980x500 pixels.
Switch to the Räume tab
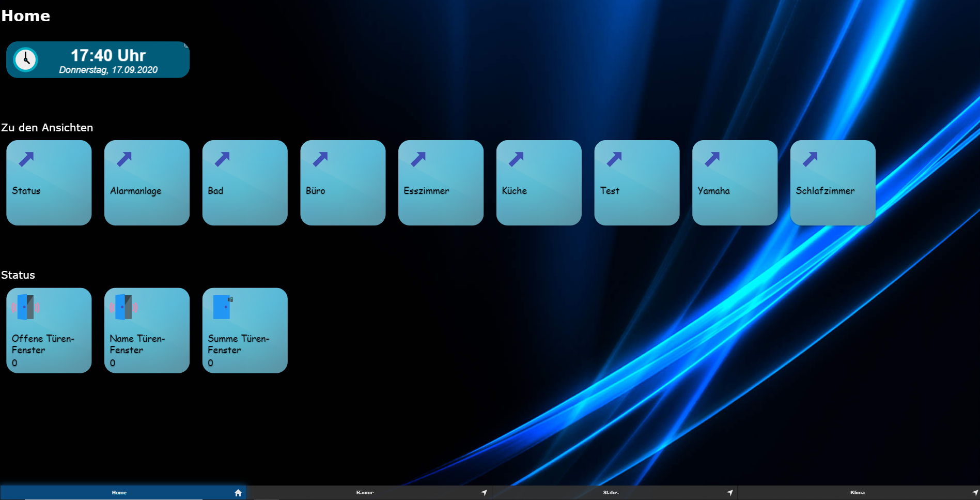(x=369, y=493)
